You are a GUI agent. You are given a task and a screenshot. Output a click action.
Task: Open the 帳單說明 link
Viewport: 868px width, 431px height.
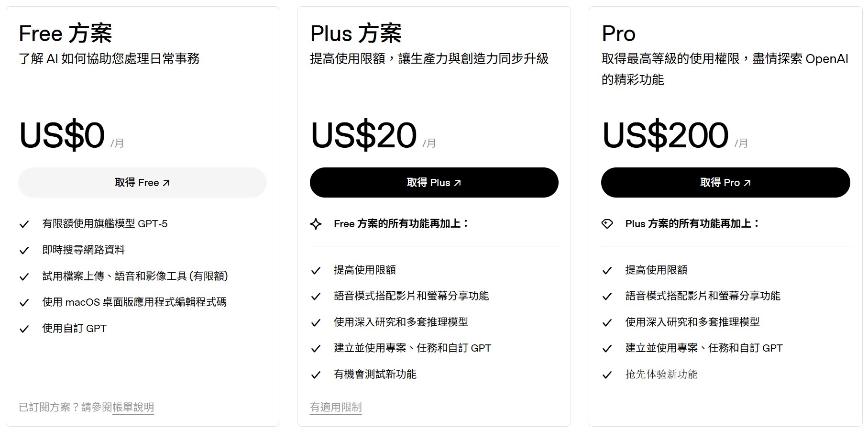pyautogui.click(x=132, y=407)
